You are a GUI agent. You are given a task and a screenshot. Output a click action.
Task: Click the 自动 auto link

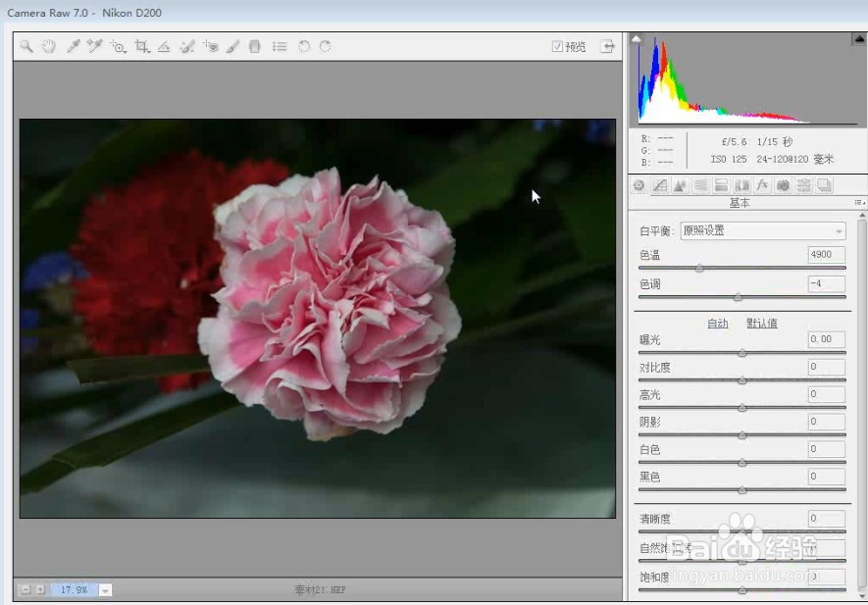pos(717,324)
